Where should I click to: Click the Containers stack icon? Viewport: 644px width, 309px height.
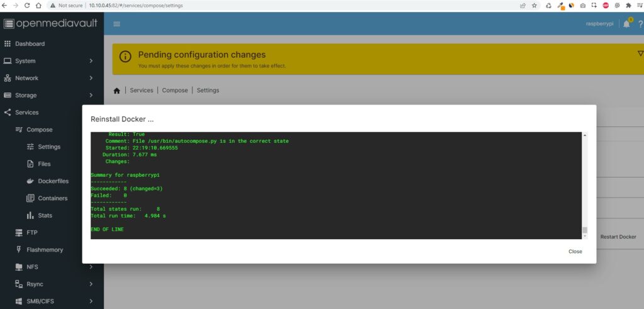click(30, 198)
